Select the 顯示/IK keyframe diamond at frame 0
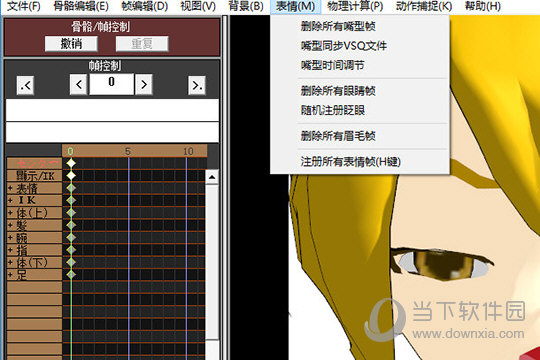 pyautogui.click(x=71, y=175)
